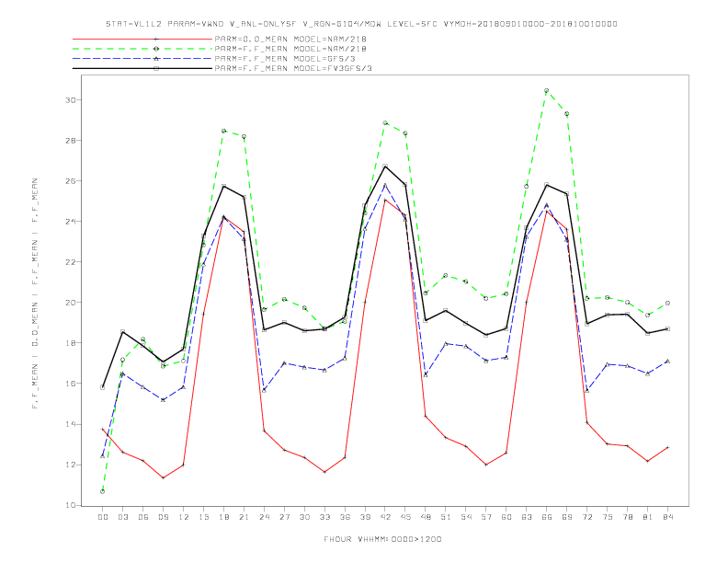Click x-axis forecast hour 33

[x=324, y=517]
